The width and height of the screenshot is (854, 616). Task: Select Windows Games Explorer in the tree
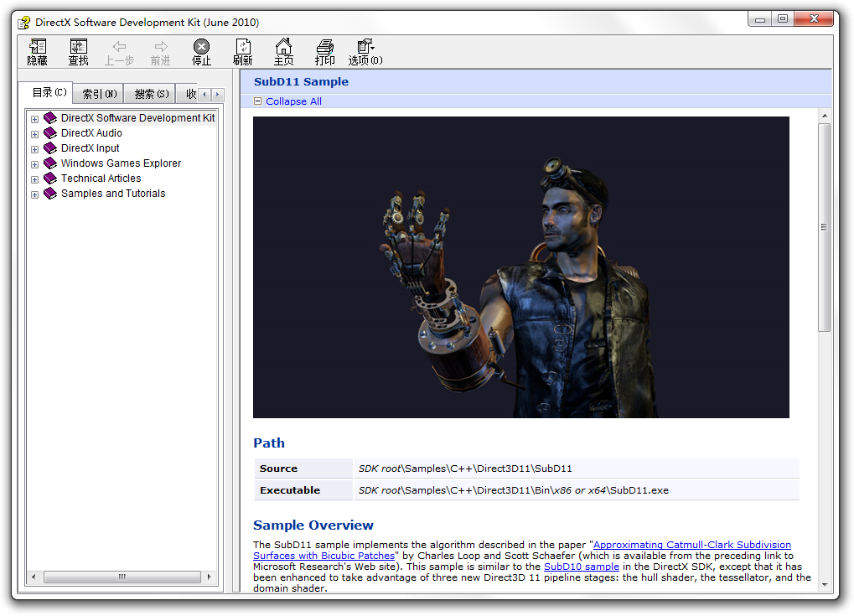121,163
